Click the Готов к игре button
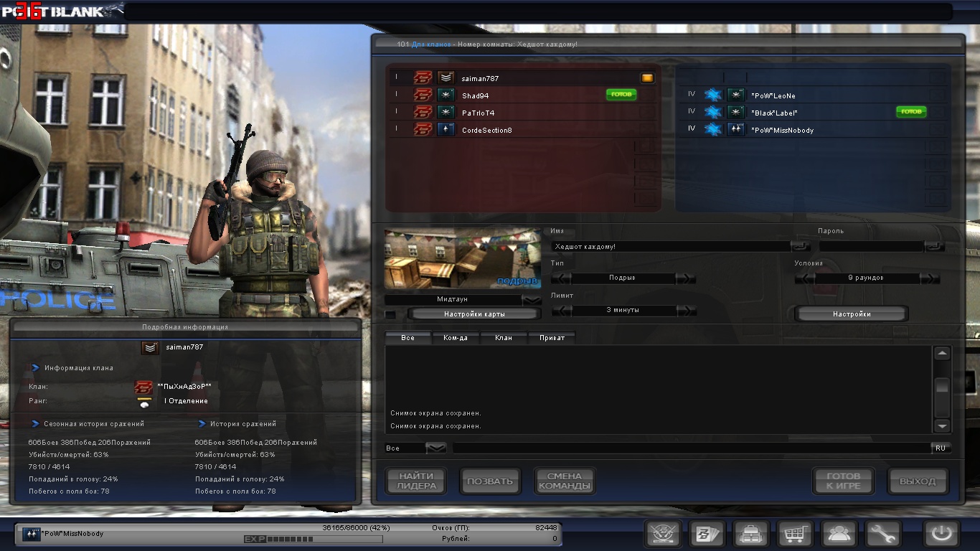 click(843, 481)
